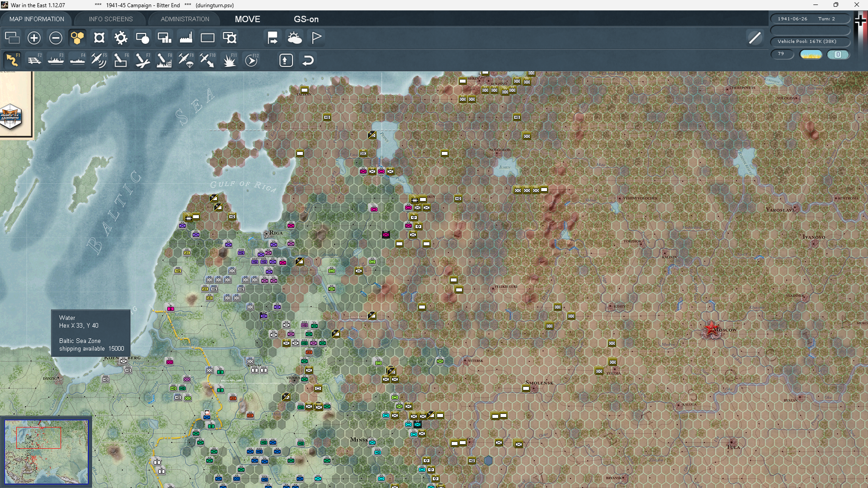Expand the ADMINISTRATION menu tab
The width and height of the screenshot is (868, 488).
pyautogui.click(x=185, y=19)
